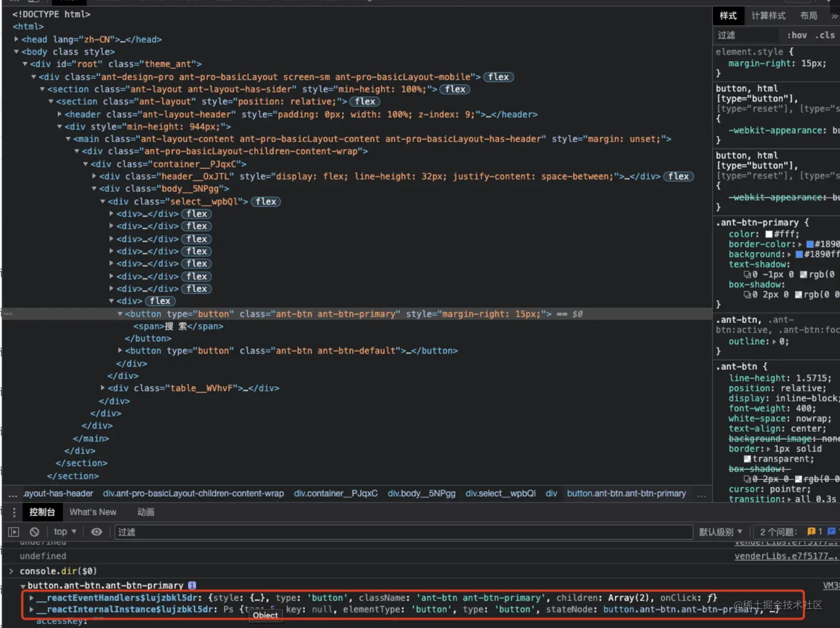This screenshot has height=628, width=840.
Task: Open the venderLibs.e7f5177 source link
Action: click(786, 556)
